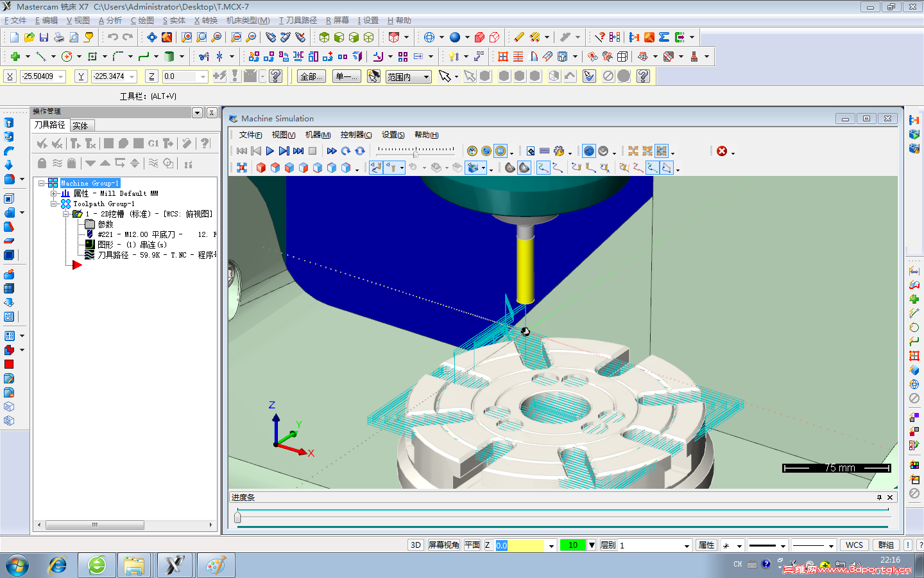
Task: Toggle the toolpath trace segment icon
Action: [543, 168]
